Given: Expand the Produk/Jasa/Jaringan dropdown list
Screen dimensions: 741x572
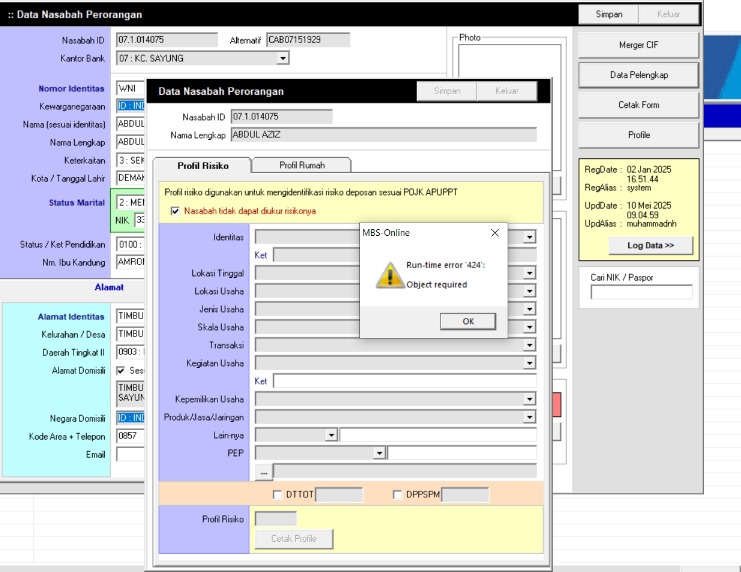Looking at the screenshot, I should [529, 417].
